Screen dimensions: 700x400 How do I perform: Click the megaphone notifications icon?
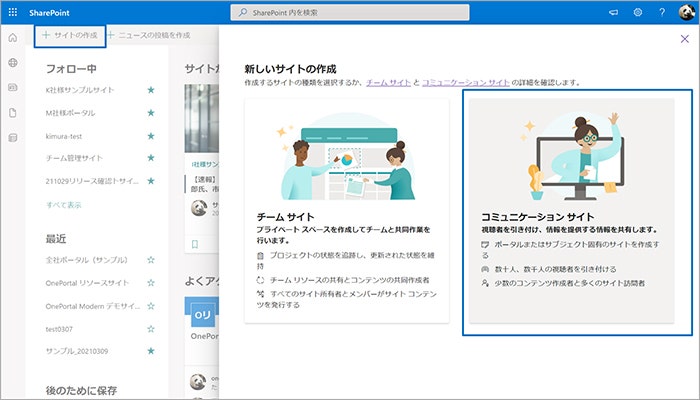[614, 12]
